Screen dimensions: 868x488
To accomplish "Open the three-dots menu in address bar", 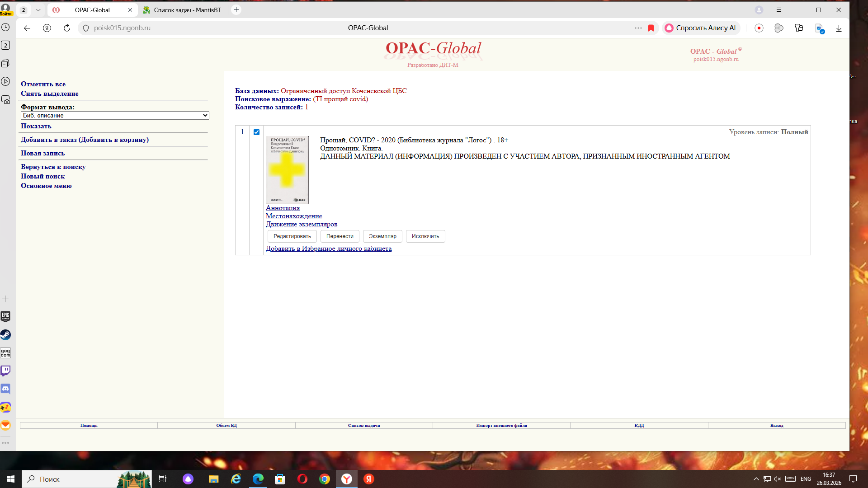I will pyautogui.click(x=638, y=28).
